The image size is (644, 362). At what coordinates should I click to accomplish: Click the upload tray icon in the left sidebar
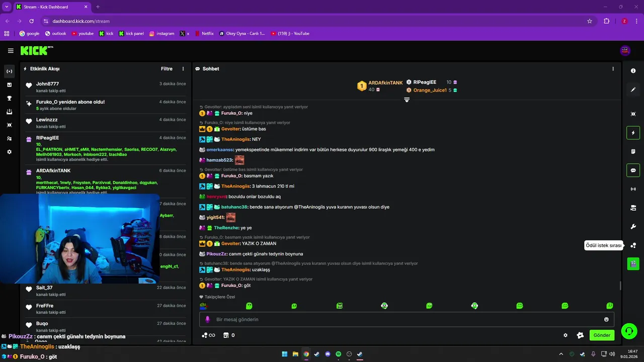(9, 112)
